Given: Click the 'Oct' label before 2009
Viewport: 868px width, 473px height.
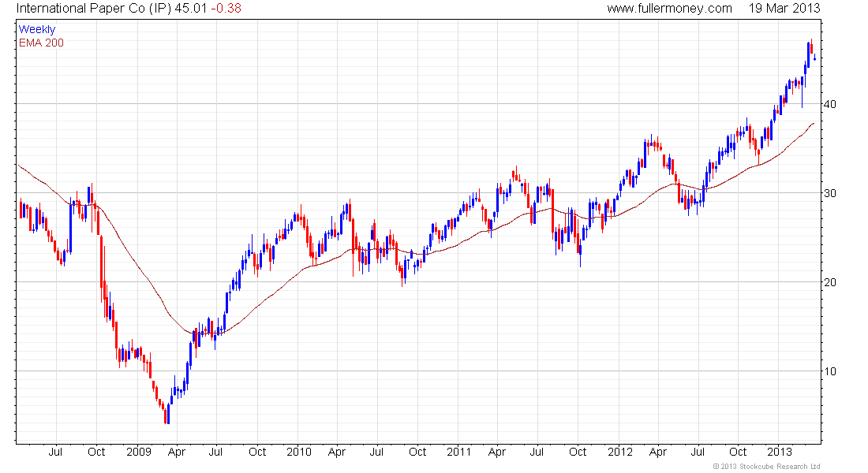Looking at the screenshot, I should pyautogui.click(x=96, y=452).
